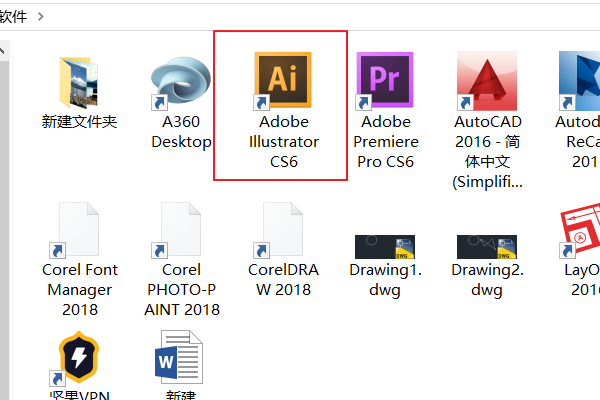This screenshot has width=600, height=400.
Task: Open the 坚果VPN shield icon
Action: click(x=79, y=360)
